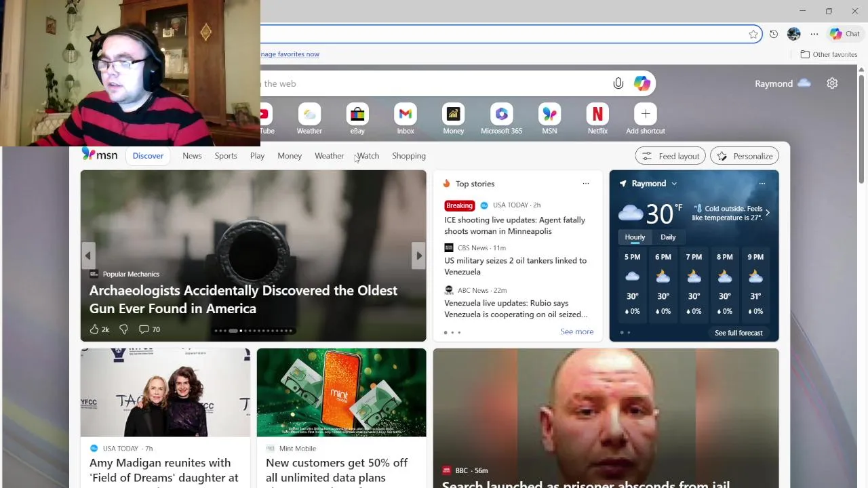Dislike the Archaeologists gun article
The image size is (868, 488).
(x=123, y=329)
